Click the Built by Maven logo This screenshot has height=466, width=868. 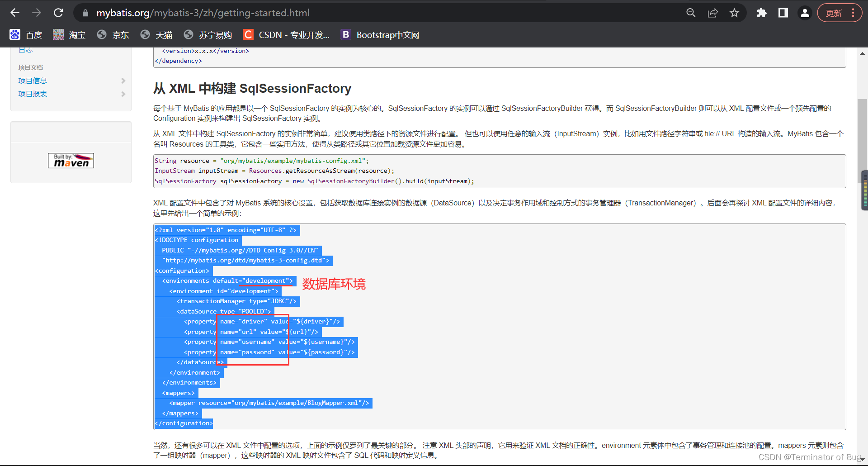click(x=71, y=161)
